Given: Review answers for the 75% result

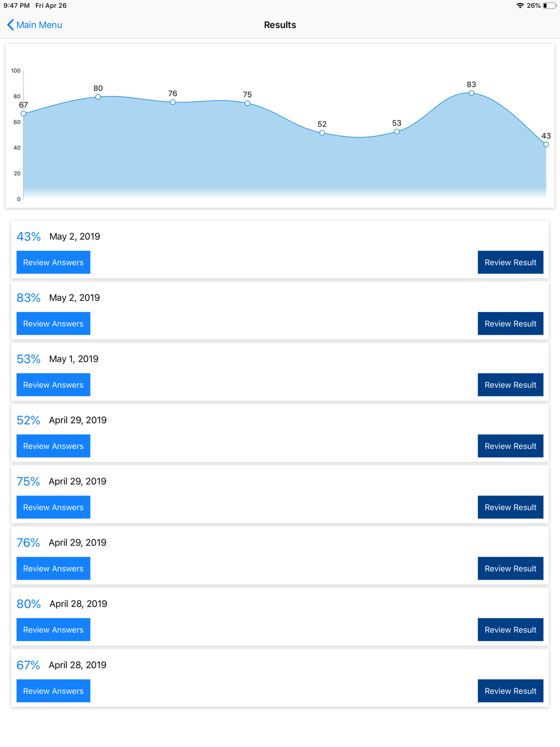Looking at the screenshot, I should point(53,507).
